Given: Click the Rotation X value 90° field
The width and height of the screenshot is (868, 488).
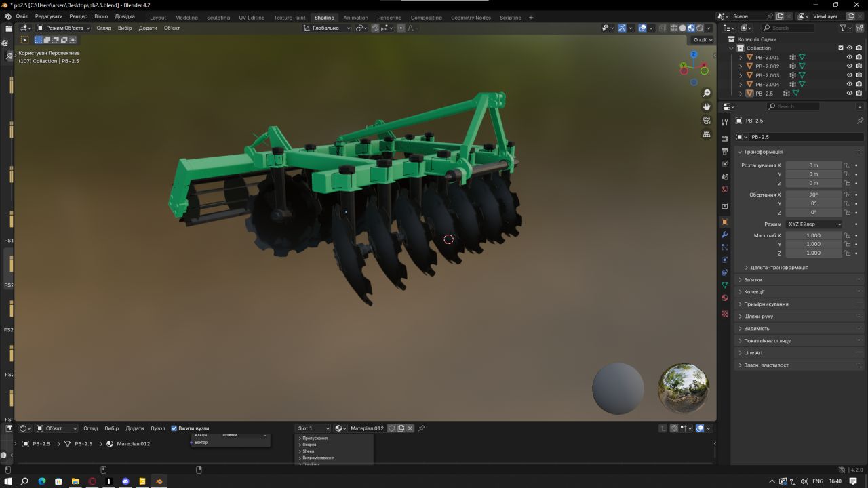Looking at the screenshot, I should pos(814,195).
